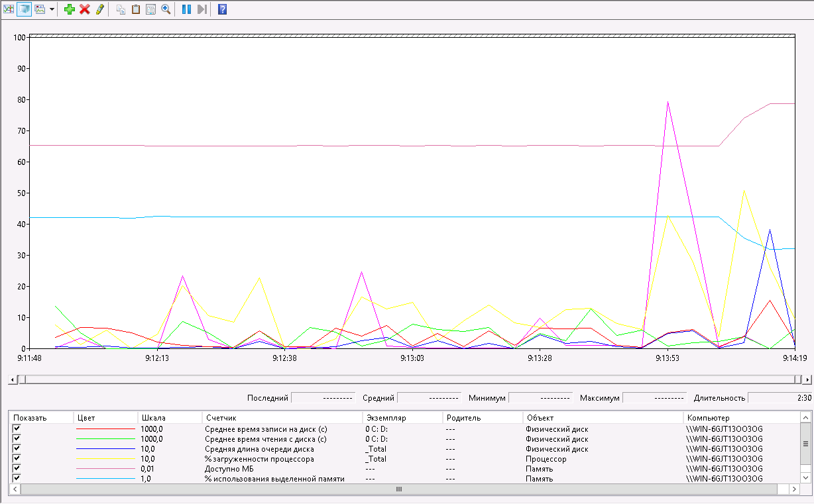
Task: Toggle the 'Доступно МБ' counter checkbox
Action: (17, 468)
